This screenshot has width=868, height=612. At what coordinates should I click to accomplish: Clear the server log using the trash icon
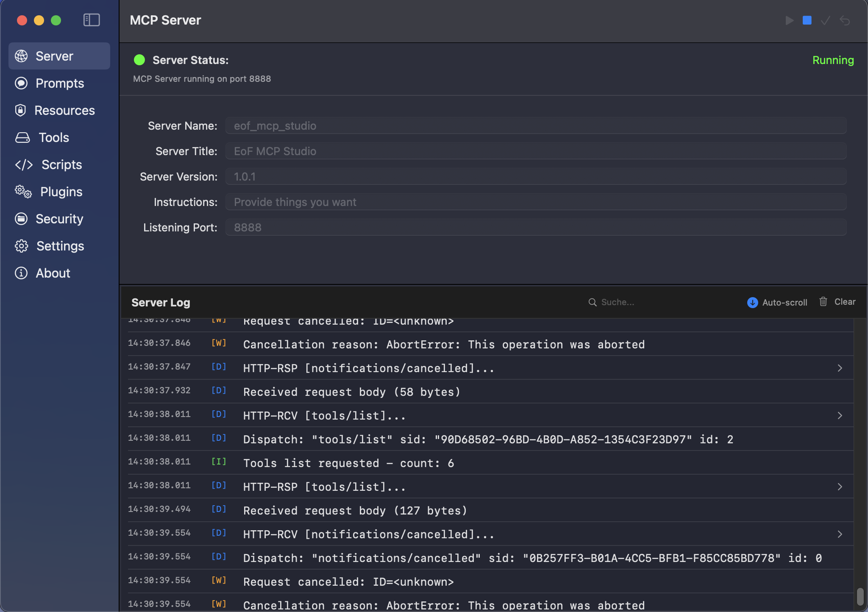tap(823, 302)
